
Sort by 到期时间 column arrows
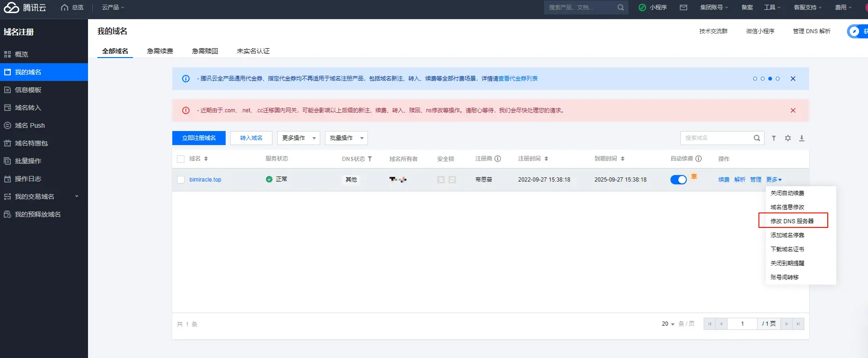click(623, 159)
